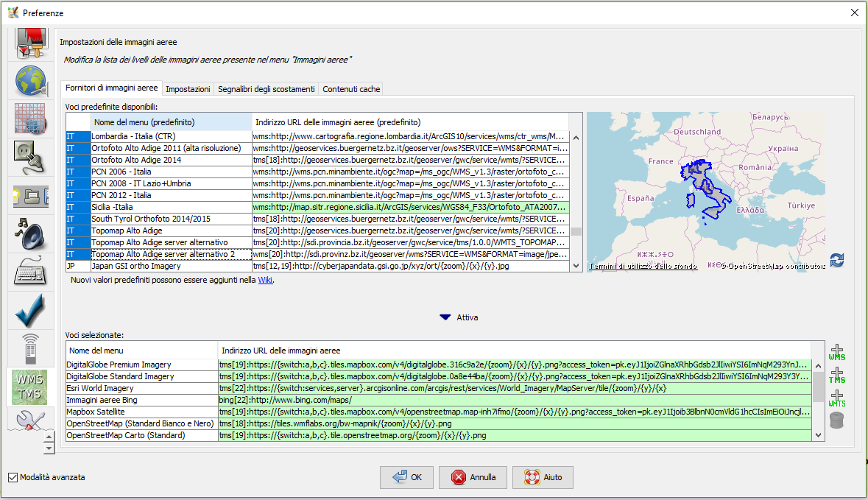This screenshot has height=500, width=868.
Task: Click the add TMS layer icon
Action: point(836,374)
